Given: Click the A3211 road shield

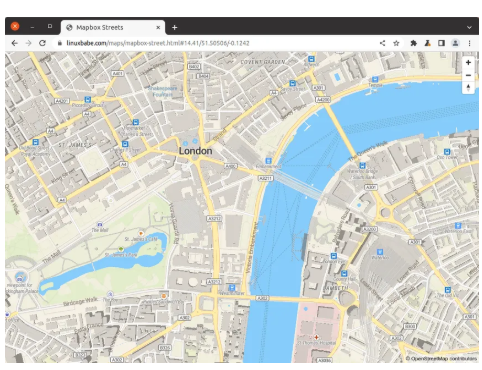Looking at the screenshot, I should [266, 178].
